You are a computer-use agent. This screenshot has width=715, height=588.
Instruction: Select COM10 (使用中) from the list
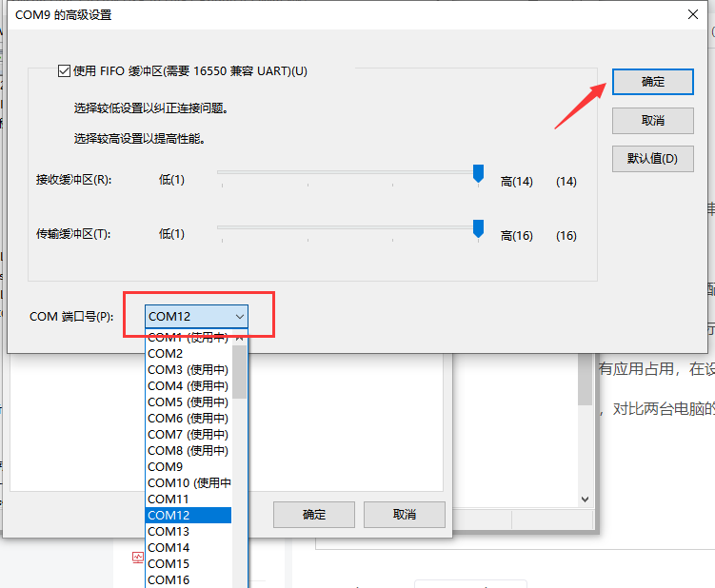coord(189,483)
